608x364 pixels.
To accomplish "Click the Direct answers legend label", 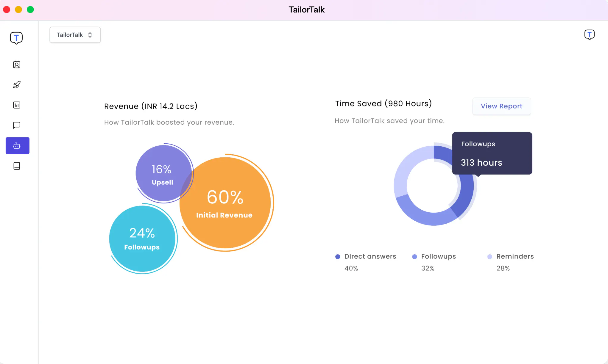I will [x=370, y=256].
